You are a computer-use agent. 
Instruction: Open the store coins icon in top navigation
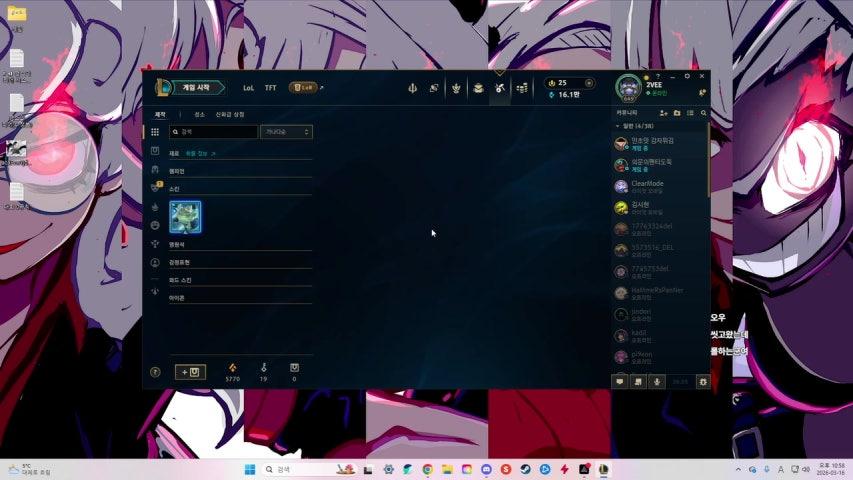522,88
